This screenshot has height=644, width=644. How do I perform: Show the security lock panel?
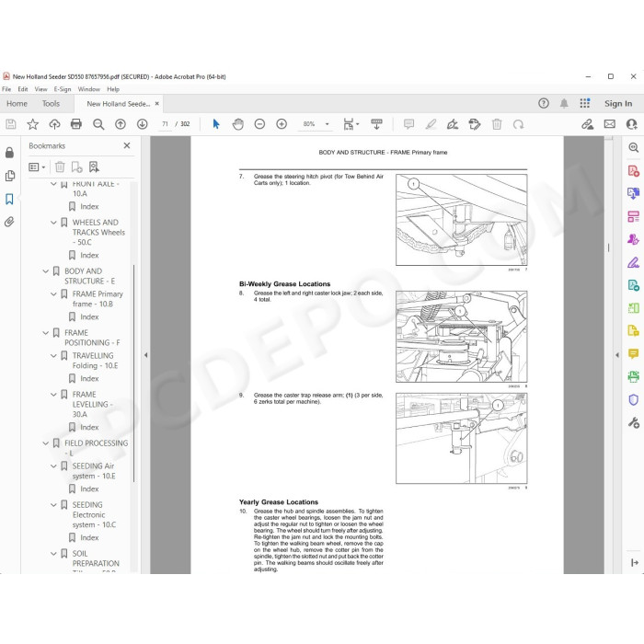point(9,153)
